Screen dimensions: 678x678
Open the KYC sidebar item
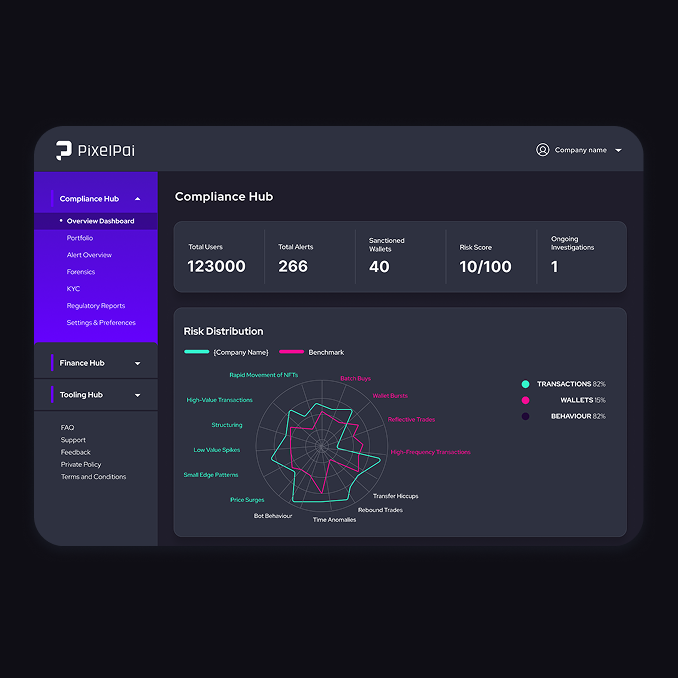[73, 289]
